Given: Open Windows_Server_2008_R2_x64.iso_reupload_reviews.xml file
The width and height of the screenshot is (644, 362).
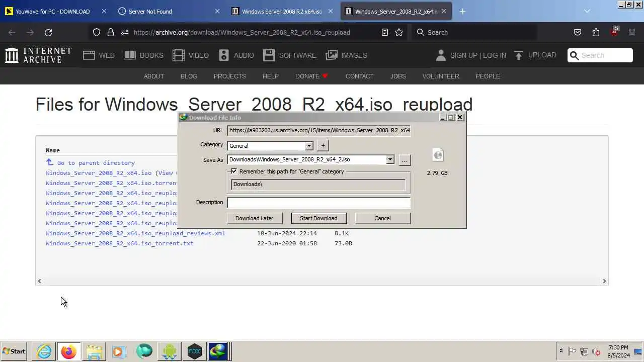Looking at the screenshot, I should pos(135,233).
